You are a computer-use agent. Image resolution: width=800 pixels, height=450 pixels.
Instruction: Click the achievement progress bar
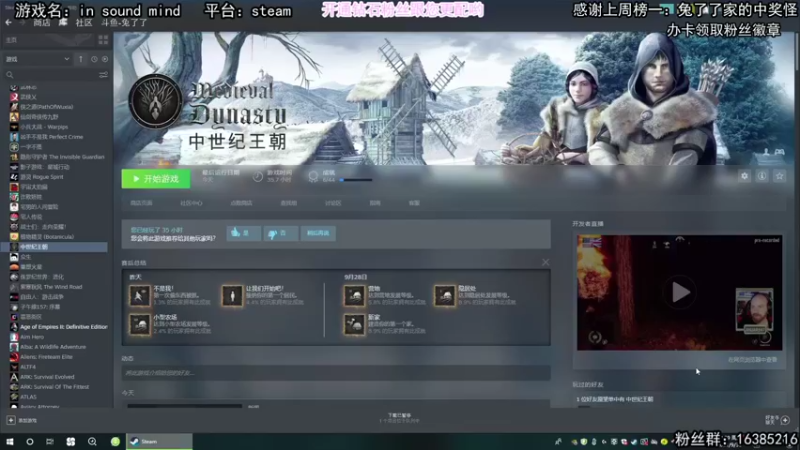pos(356,180)
